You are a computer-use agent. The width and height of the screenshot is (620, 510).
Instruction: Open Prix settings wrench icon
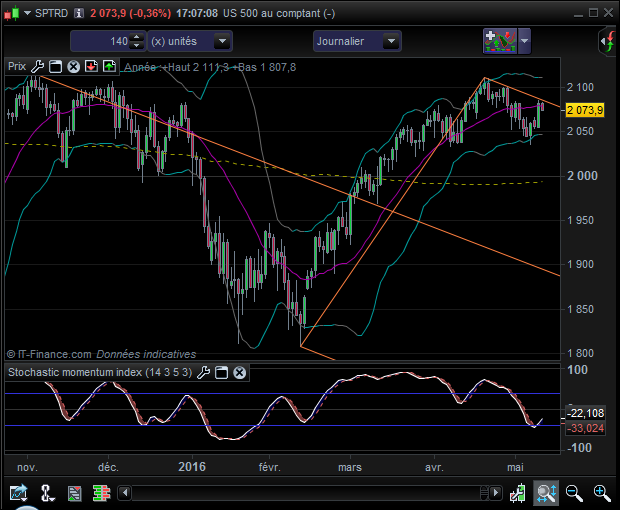tap(38, 66)
